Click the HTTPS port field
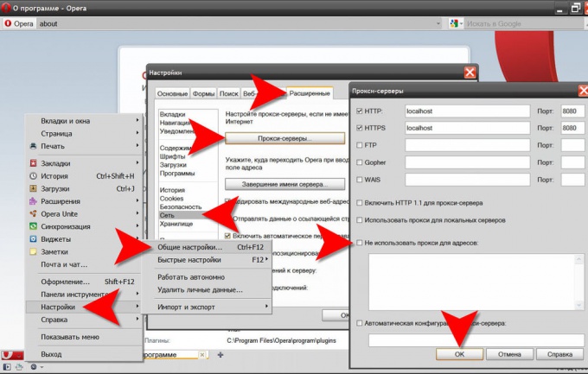The height and width of the screenshot is (374, 588). coord(572,128)
